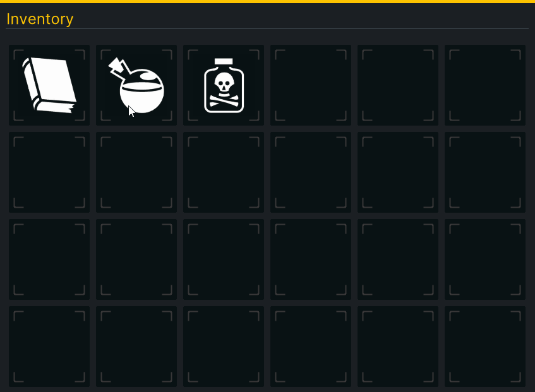Viewport: 535px width, 392px height.
Task: Select the last slot in the bottom row
Action: 485,347
